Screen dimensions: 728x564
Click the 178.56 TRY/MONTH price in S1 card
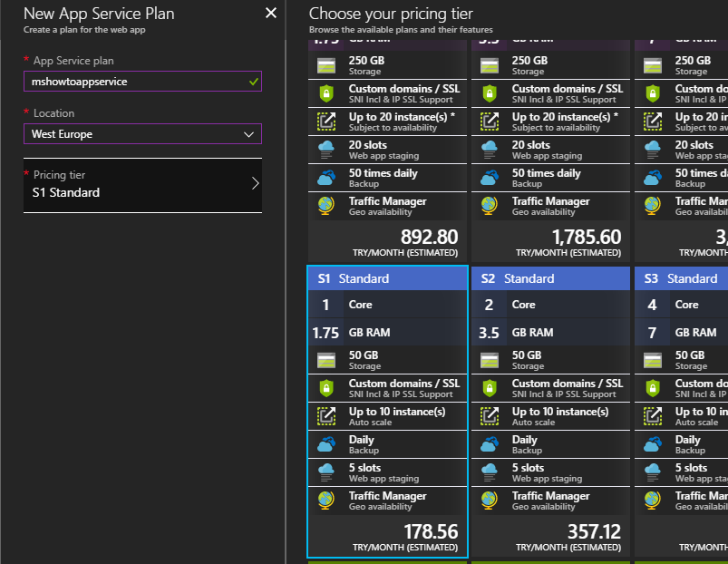point(405,538)
